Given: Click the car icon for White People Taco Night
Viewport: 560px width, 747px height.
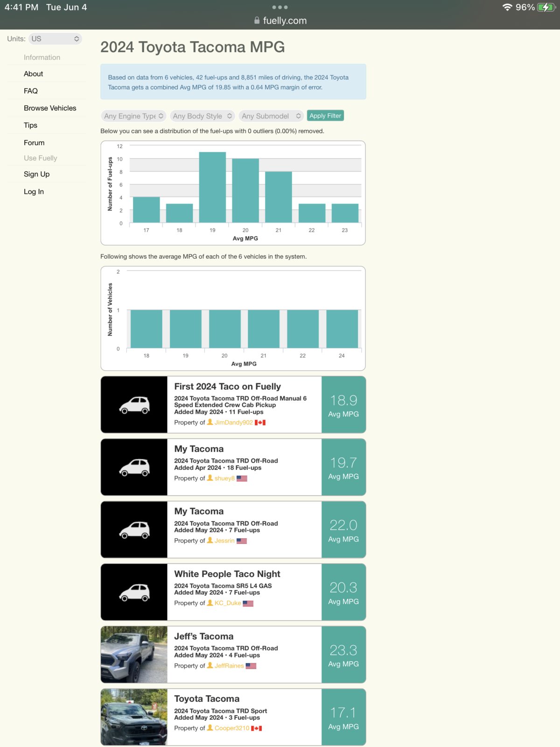Looking at the screenshot, I should point(134,592).
